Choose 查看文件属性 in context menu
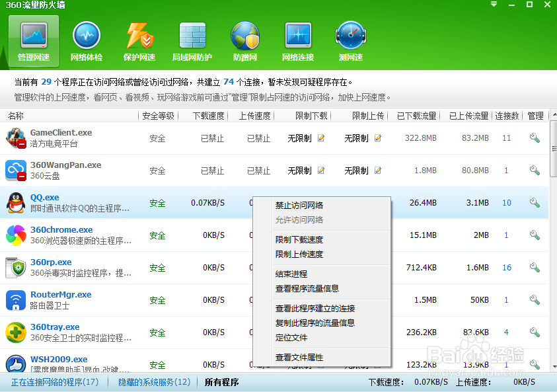The width and height of the screenshot is (557, 392). [299, 357]
